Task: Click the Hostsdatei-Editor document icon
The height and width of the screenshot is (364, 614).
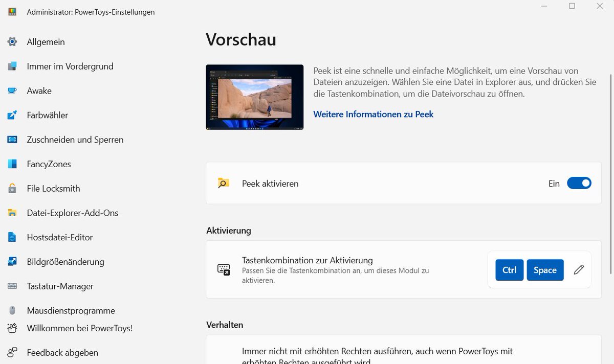Action: pos(12,237)
